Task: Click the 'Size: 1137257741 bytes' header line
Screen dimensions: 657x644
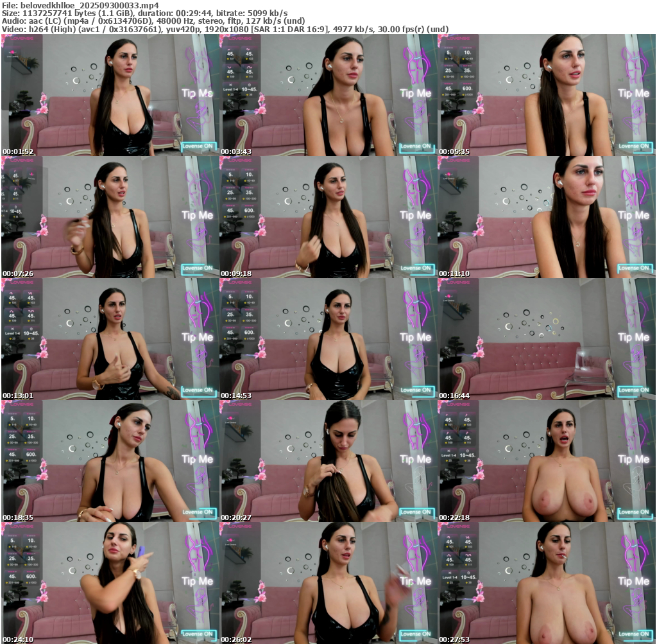Action: pos(144,13)
